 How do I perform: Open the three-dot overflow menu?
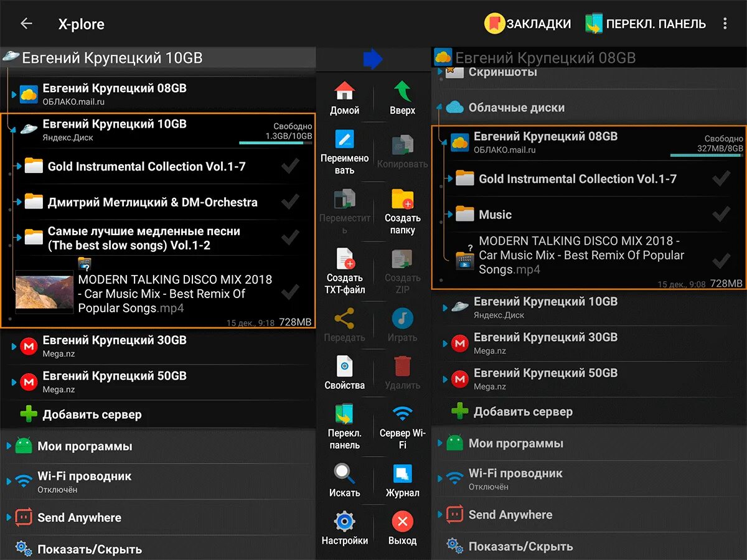[725, 24]
